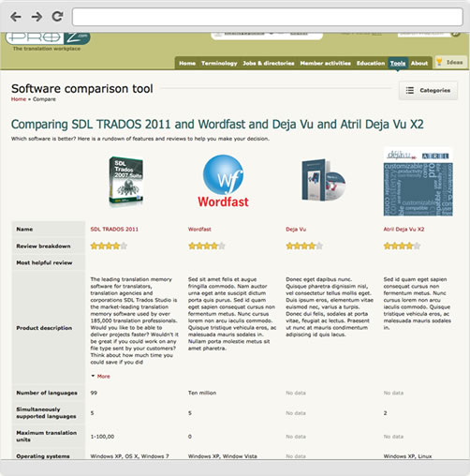Open the Member activities menu
Image resolution: width=470 pixels, height=476 pixels.
(325, 63)
